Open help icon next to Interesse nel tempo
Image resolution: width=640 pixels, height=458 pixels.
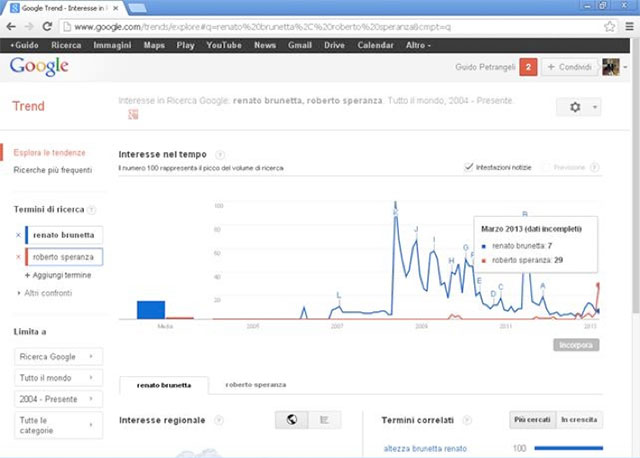tap(220, 155)
